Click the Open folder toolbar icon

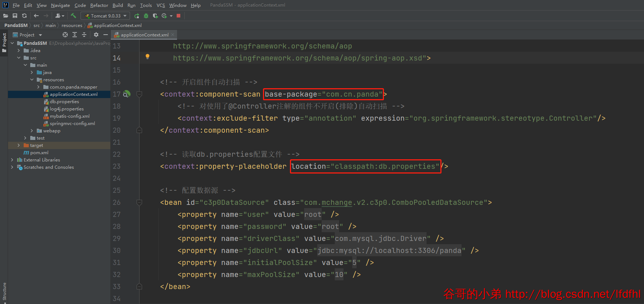[x=5, y=16]
